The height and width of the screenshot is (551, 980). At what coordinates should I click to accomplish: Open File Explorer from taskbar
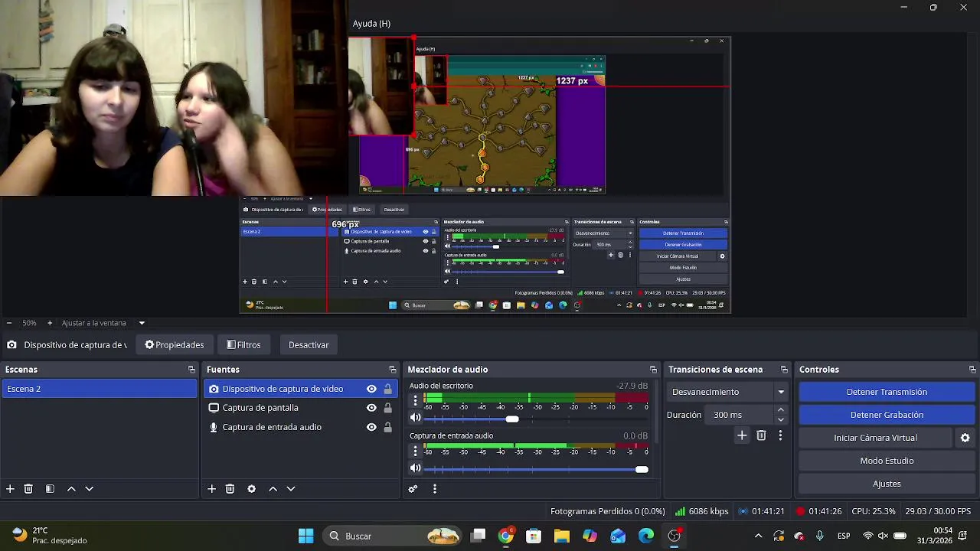(562, 536)
